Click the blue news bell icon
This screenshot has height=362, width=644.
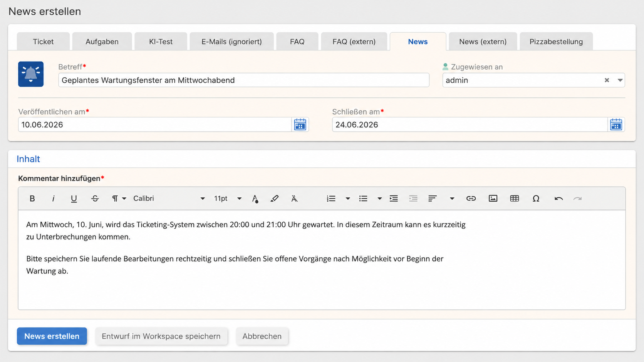31,74
